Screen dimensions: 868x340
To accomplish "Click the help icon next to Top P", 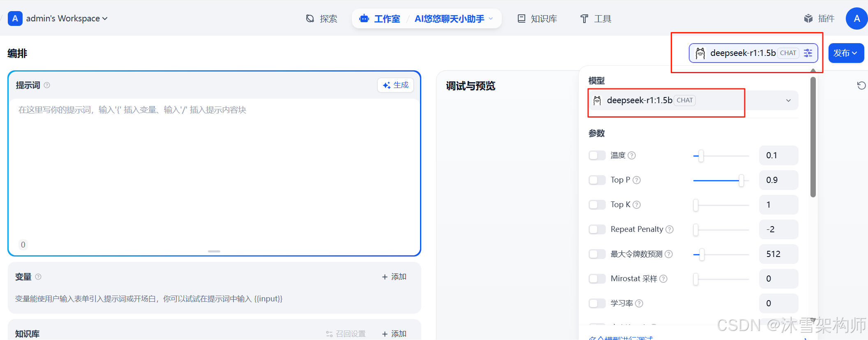I will pyautogui.click(x=637, y=180).
